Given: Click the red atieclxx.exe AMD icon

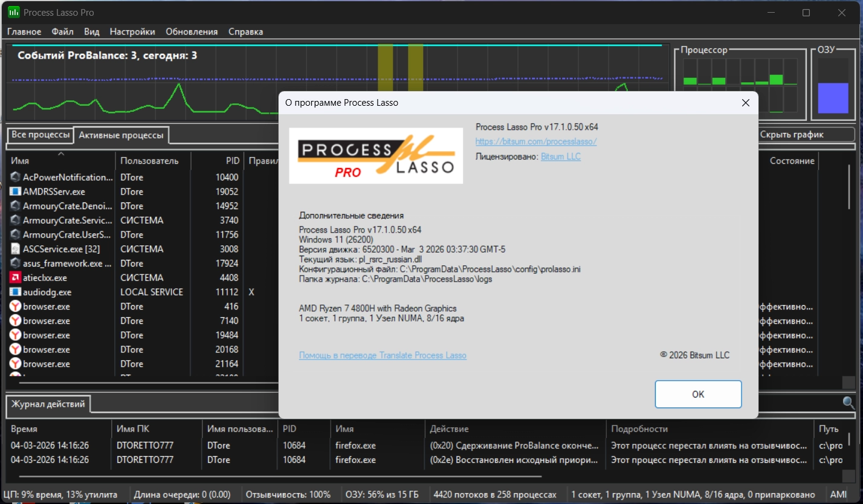Looking at the screenshot, I should tap(16, 278).
